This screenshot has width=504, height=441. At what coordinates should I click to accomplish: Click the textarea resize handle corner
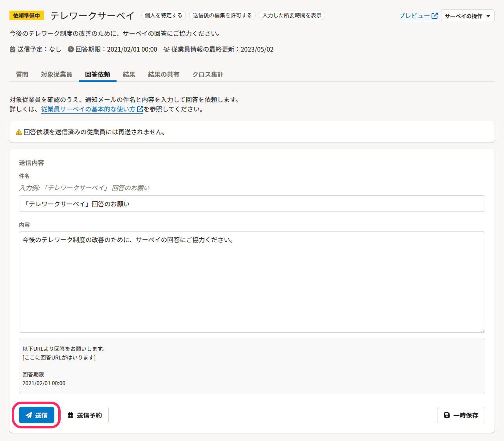click(482, 330)
